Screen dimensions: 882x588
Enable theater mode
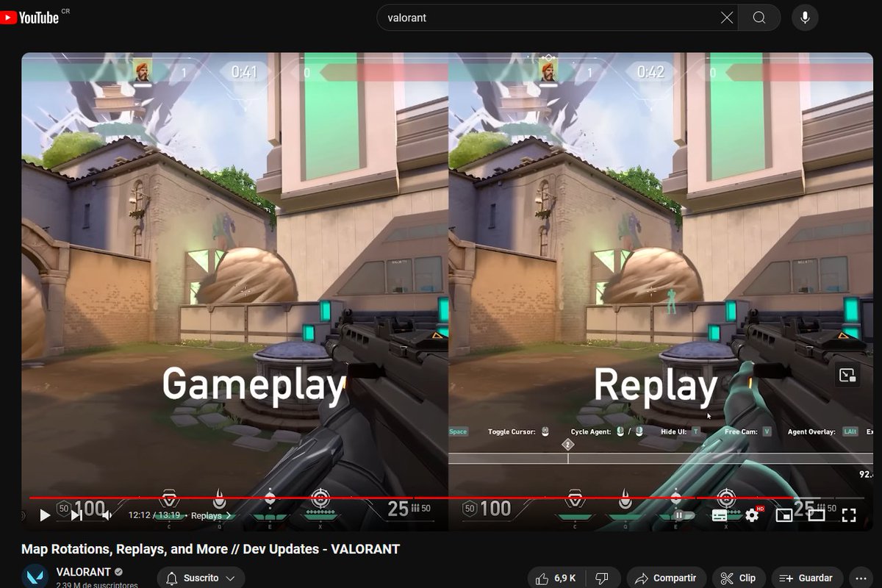click(x=816, y=515)
